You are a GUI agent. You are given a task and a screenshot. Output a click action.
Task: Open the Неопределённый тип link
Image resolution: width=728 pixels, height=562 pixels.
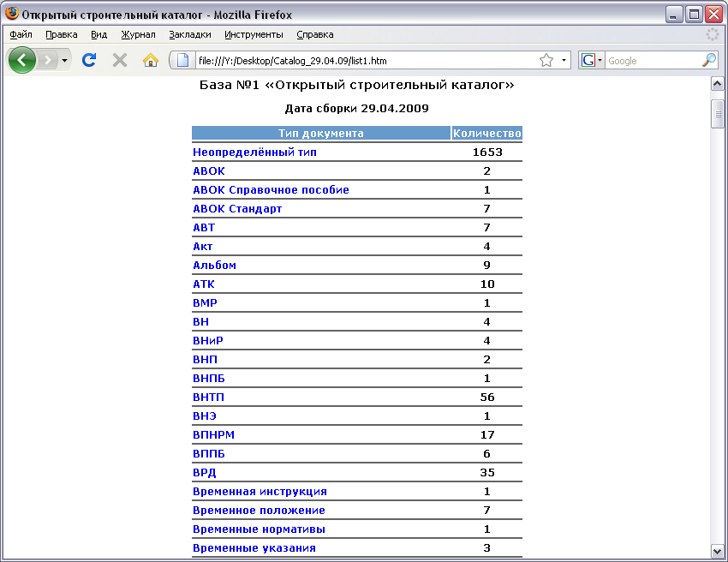254,152
